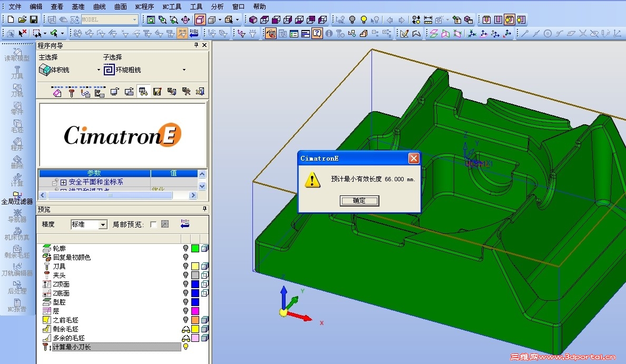The image size is (626, 364).
Task: Open dropdown arrow next to green check cursor
Action: pos(62,33)
